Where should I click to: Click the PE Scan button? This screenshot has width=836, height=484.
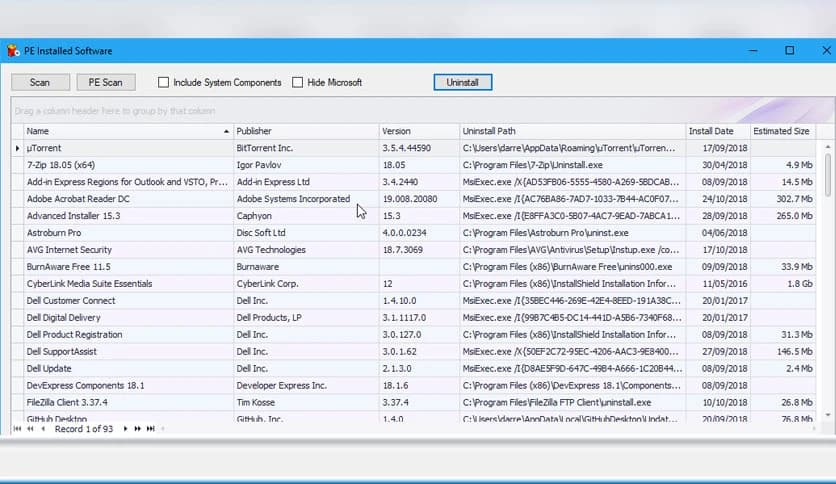(106, 82)
